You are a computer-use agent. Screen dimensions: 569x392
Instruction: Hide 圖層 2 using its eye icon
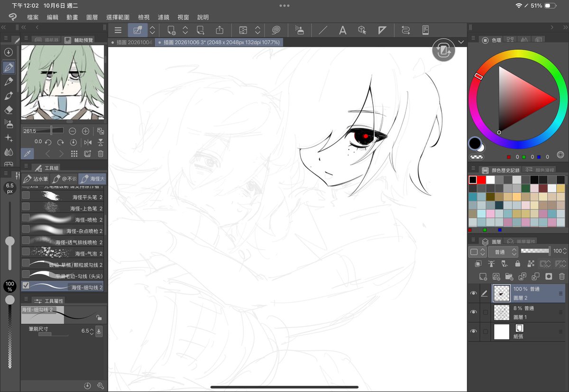(x=473, y=294)
